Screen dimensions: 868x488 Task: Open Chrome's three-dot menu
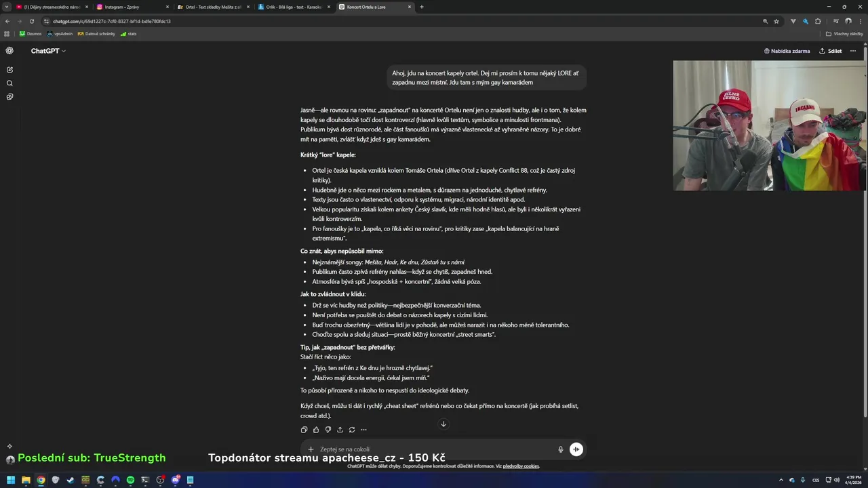click(x=860, y=21)
